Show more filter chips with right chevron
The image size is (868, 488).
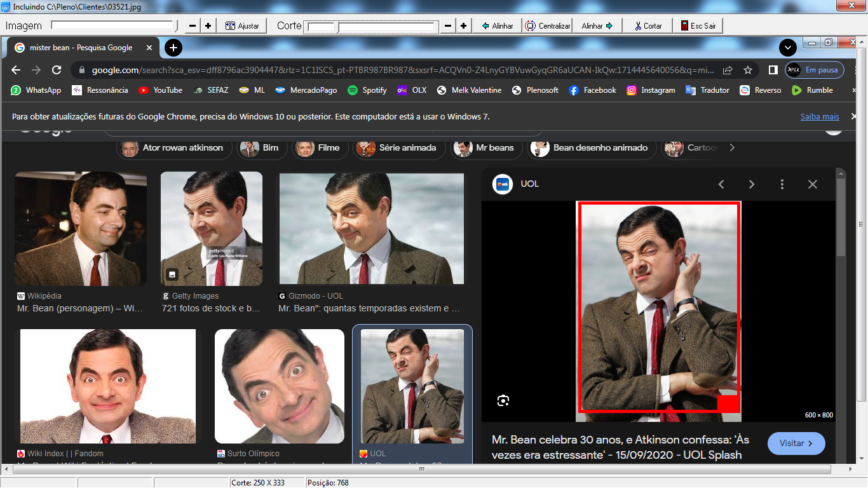click(732, 147)
